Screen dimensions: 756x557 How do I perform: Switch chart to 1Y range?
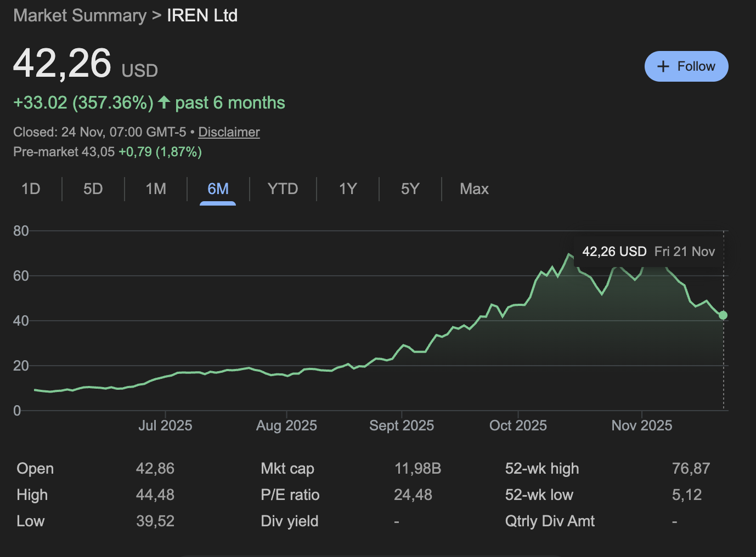pyautogui.click(x=348, y=189)
